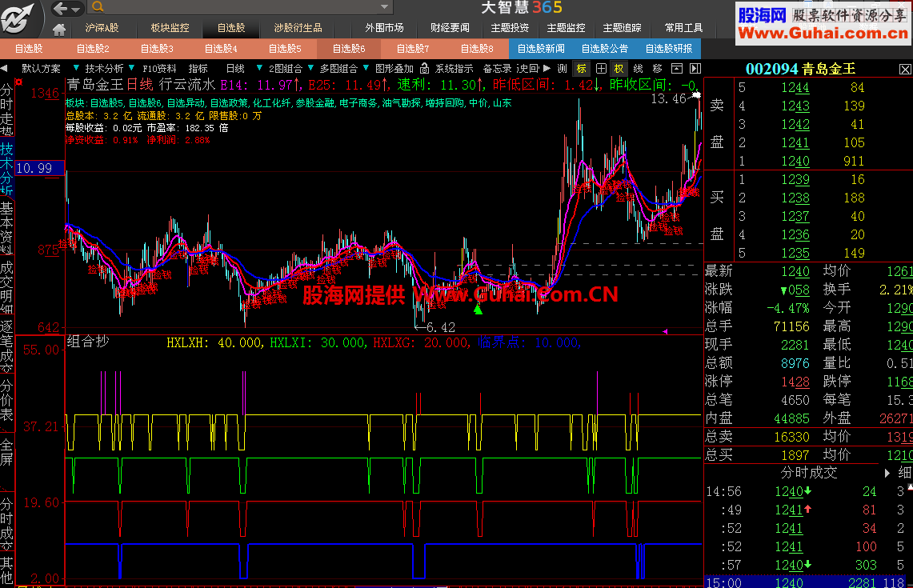Click the left-pointing toolbar collapse arrow
The width and height of the screenshot is (913, 588).
click(4, 69)
